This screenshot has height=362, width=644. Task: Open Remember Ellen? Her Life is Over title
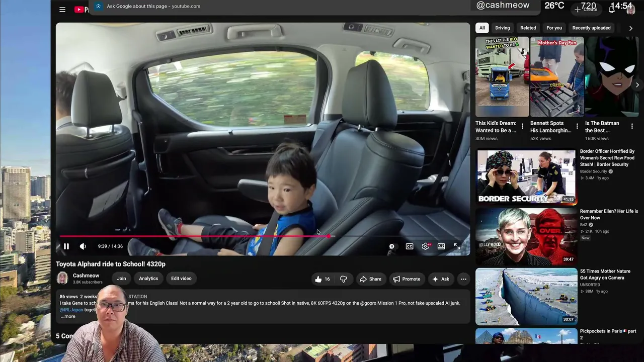[609, 215]
